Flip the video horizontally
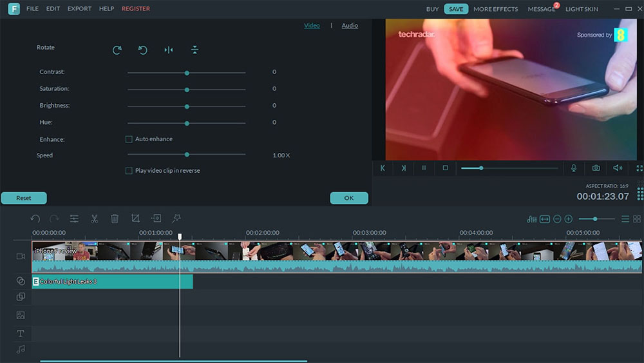 [x=169, y=50]
